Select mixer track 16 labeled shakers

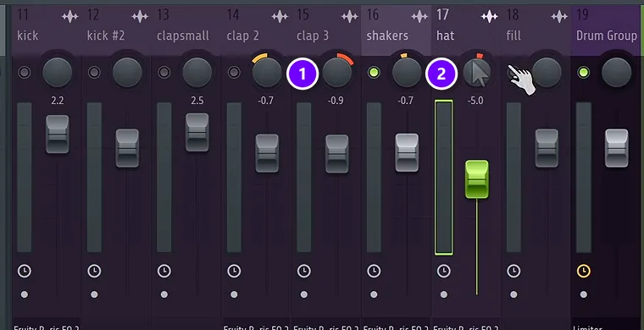coord(387,36)
